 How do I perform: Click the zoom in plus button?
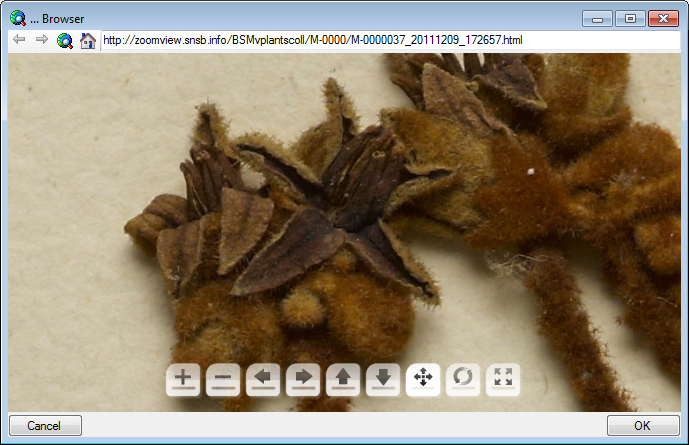(x=183, y=380)
